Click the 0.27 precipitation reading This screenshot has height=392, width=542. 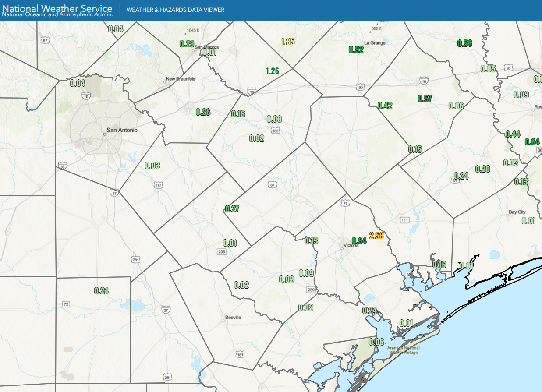click(232, 209)
